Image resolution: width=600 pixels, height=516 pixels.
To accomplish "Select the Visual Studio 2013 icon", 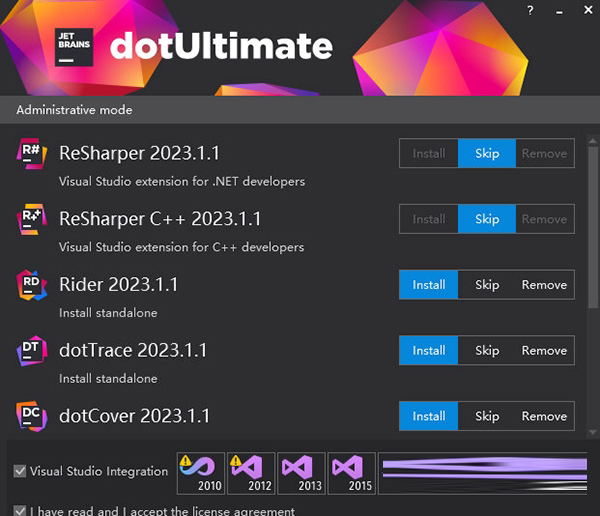I will coord(301,472).
